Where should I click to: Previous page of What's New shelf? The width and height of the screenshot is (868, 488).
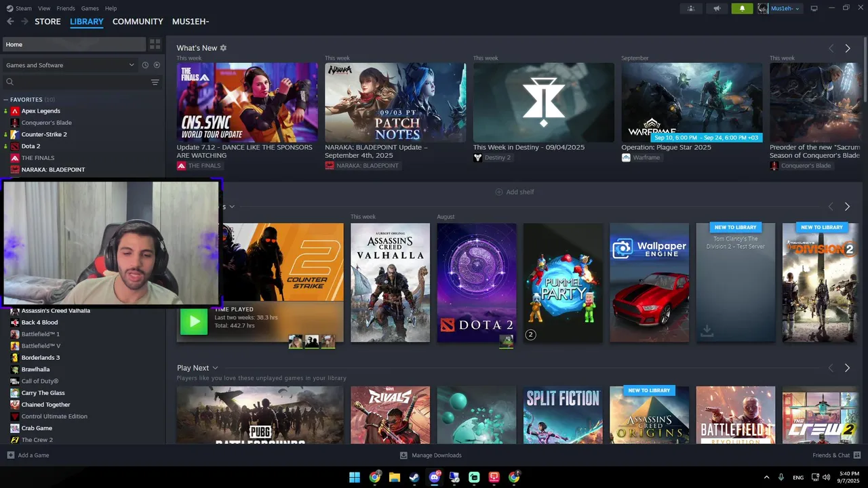point(831,48)
